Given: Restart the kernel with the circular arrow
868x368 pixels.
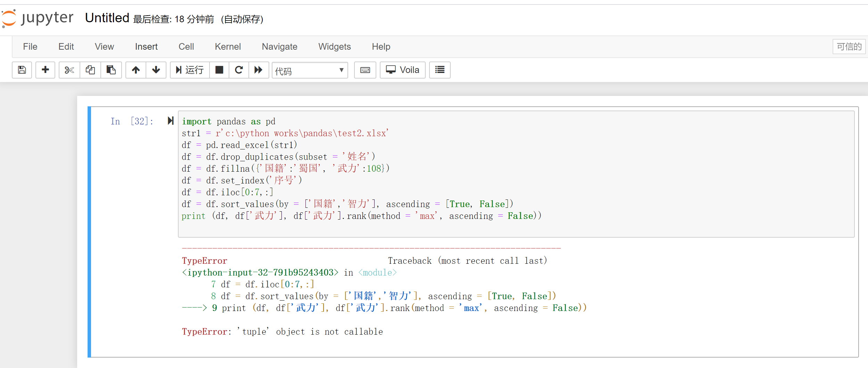Looking at the screenshot, I should click(239, 70).
